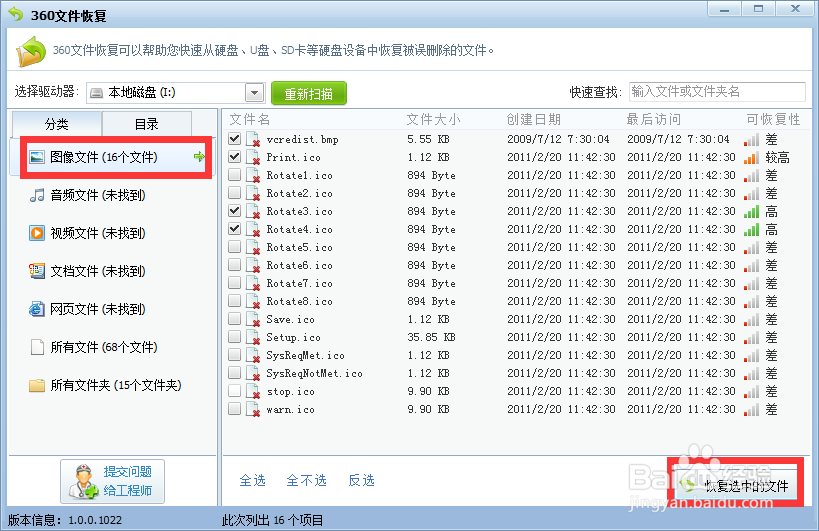Sort by 文件大小 column header

pos(434,120)
